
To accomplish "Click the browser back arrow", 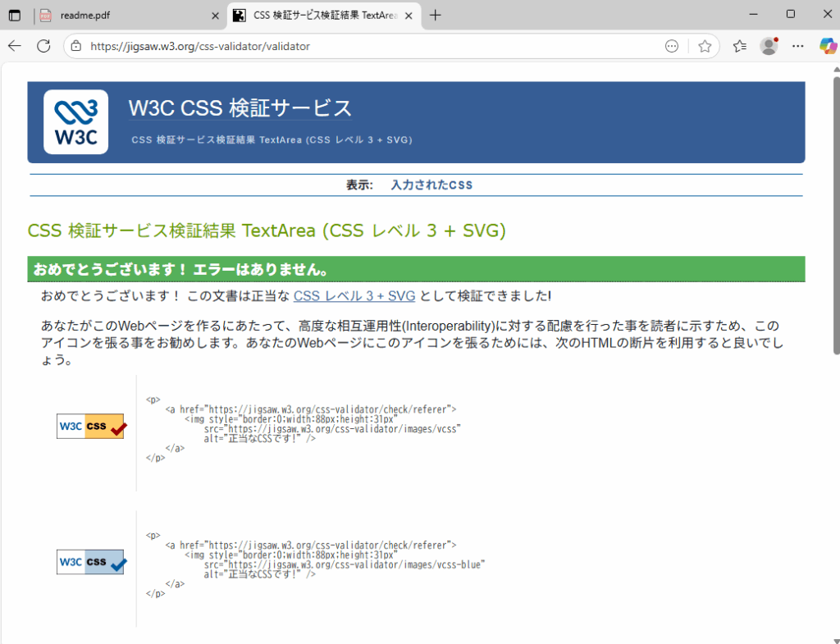I will [x=15, y=47].
